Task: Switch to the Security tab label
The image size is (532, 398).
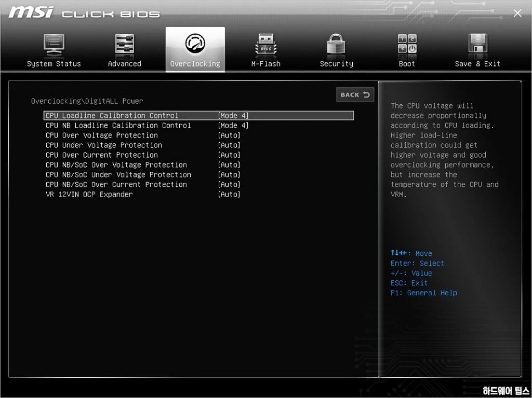Action: (x=336, y=64)
